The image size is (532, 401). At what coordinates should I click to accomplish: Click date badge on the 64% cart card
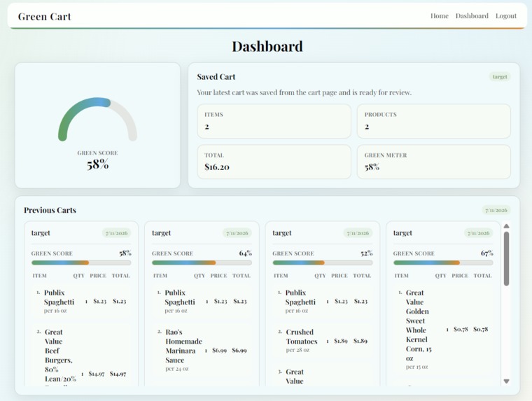pos(237,233)
